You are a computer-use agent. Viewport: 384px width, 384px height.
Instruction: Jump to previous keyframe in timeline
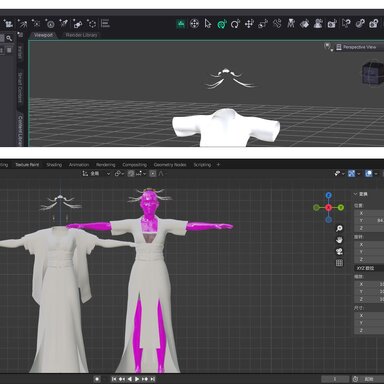(x=122, y=379)
